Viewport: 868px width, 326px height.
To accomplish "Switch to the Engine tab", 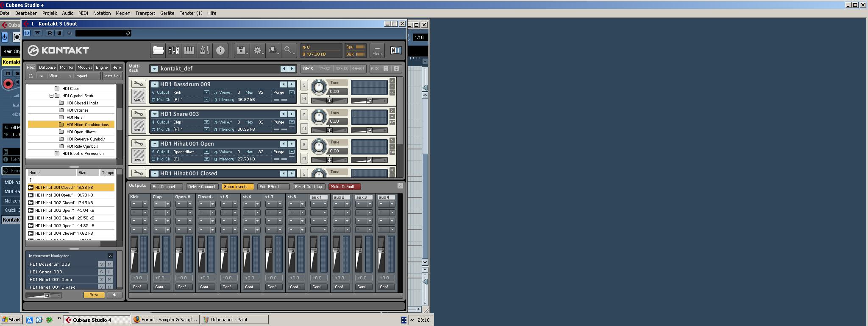I will [x=102, y=67].
